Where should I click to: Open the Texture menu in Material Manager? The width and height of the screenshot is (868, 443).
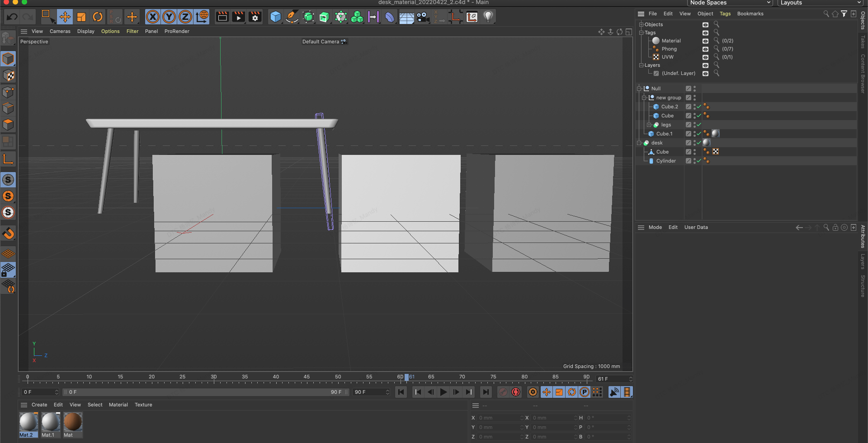143,405
